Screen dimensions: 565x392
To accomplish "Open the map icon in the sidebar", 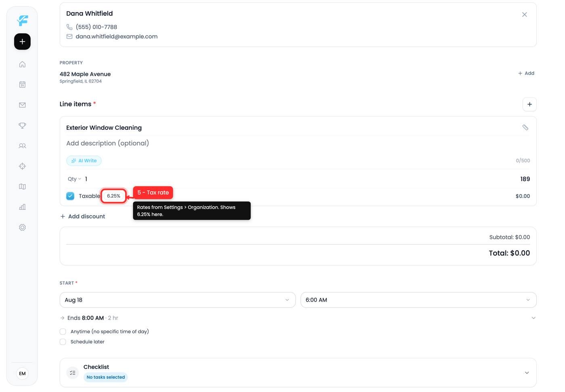I will tap(22, 187).
